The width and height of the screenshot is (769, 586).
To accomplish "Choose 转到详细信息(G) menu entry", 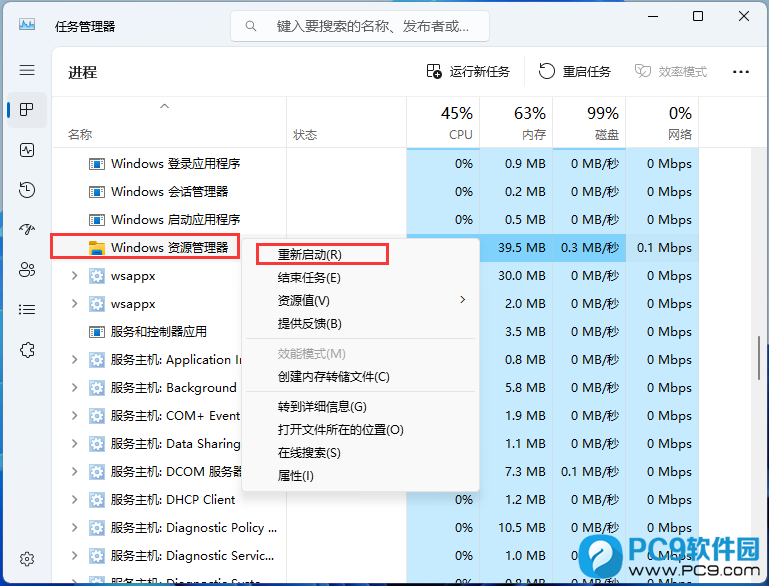I will (x=360, y=407).
